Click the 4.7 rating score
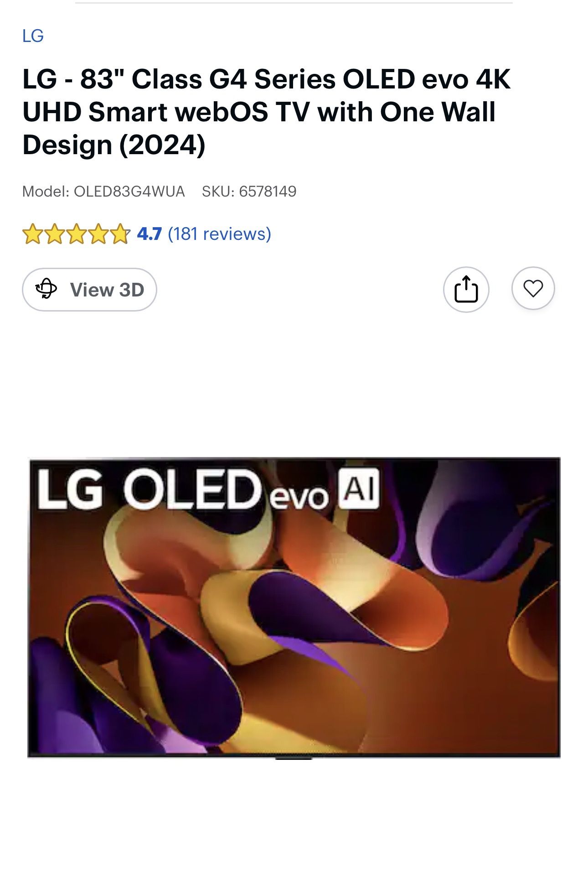Image resolution: width=588 pixels, height=878 pixels. [150, 234]
